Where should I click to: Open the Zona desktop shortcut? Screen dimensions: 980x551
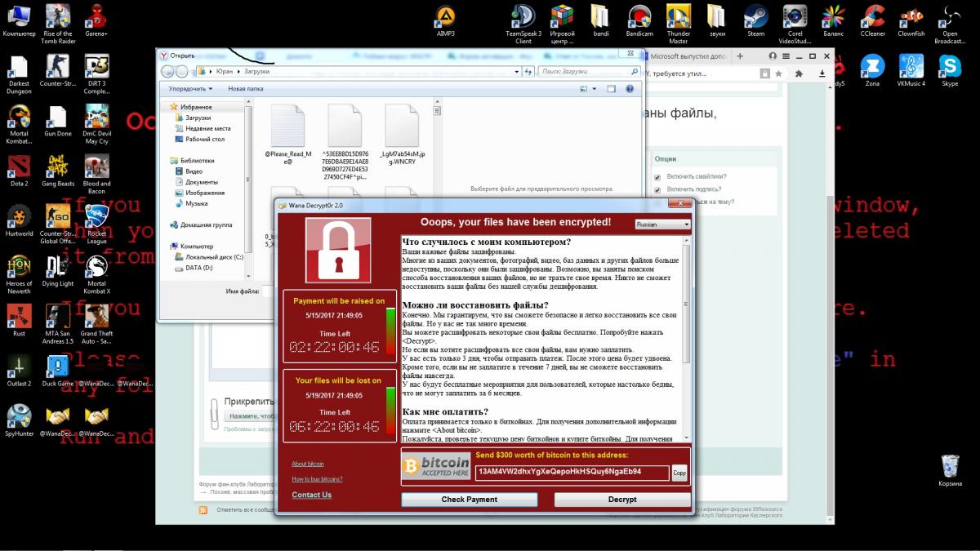872,70
